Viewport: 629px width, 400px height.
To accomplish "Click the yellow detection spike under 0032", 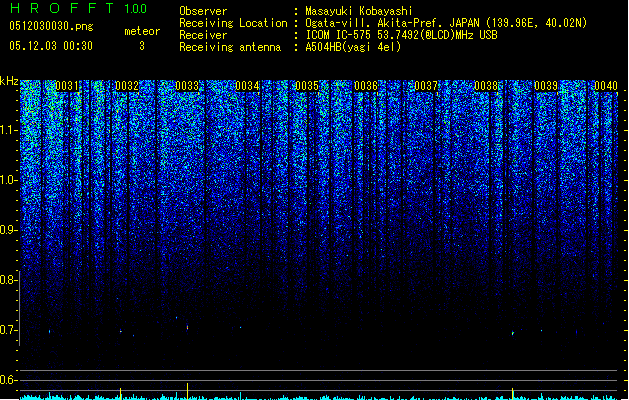I will coord(120,393).
